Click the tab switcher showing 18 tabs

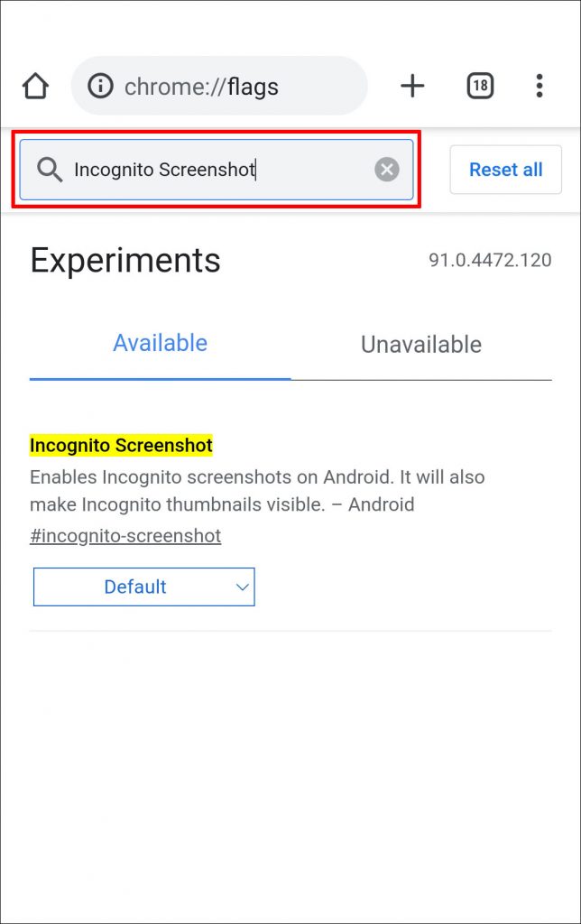(479, 86)
